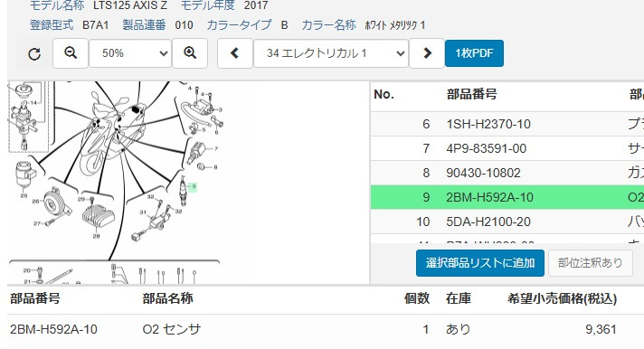Viewport: 644px width, 349px height.
Task: Click the 部位注釈あり button
Action: pos(591,263)
